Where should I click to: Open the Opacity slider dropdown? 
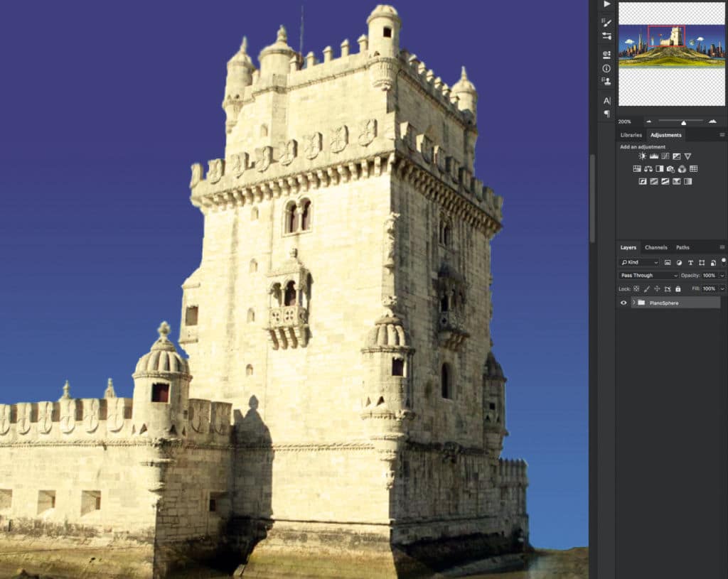(722, 276)
